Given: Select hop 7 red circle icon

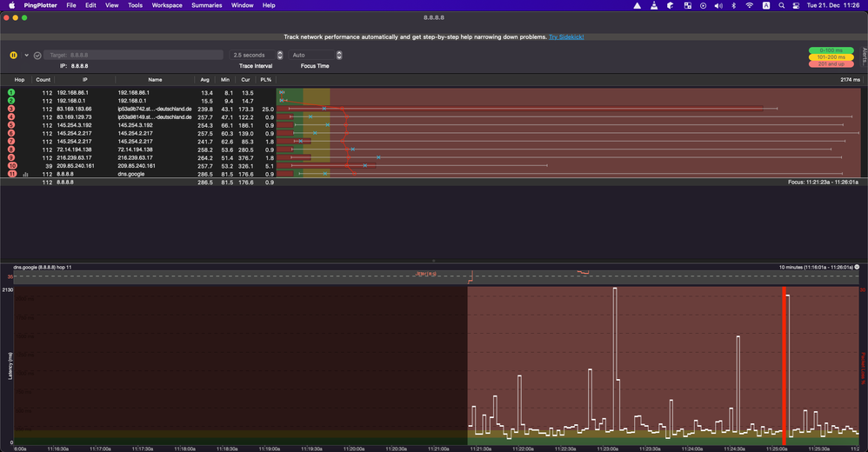Looking at the screenshot, I should pyautogui.click(x=11, y=141).
